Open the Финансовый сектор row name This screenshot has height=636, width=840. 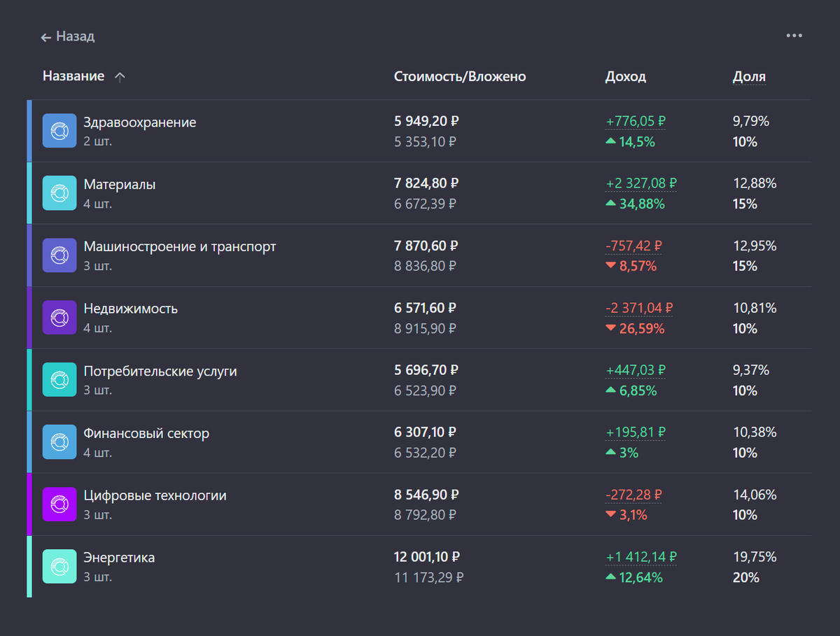click(146, 433)
